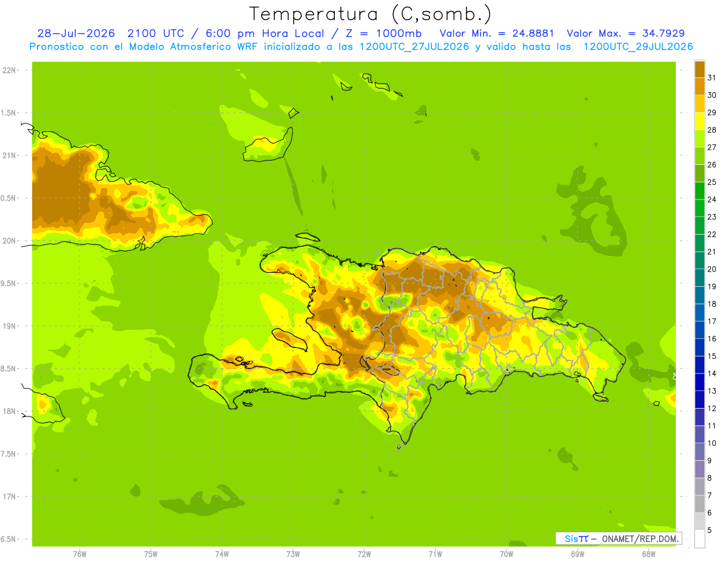
Task: Click teal legend swatch between 19 and 20
Action: tap(699, 278)
